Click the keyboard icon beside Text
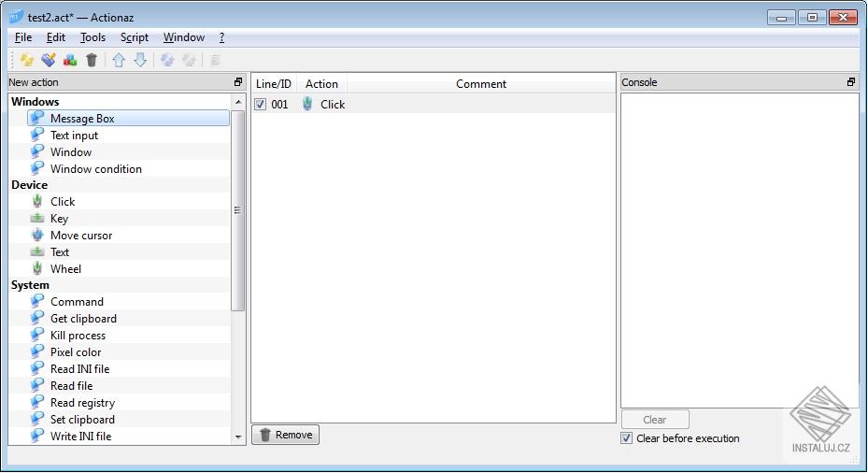The width and height of the screenshot is (868, 473). pos(37,252)
